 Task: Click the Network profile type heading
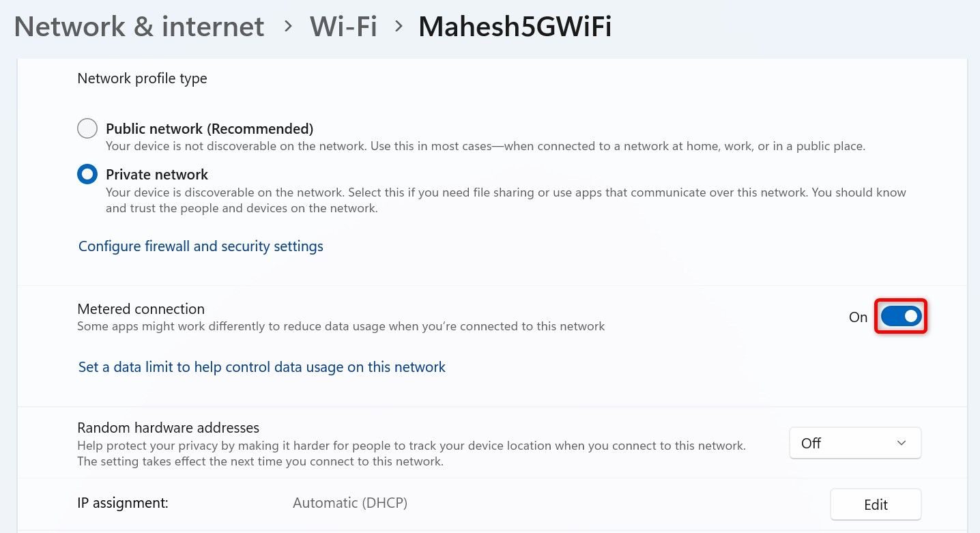tap(142, 78)
